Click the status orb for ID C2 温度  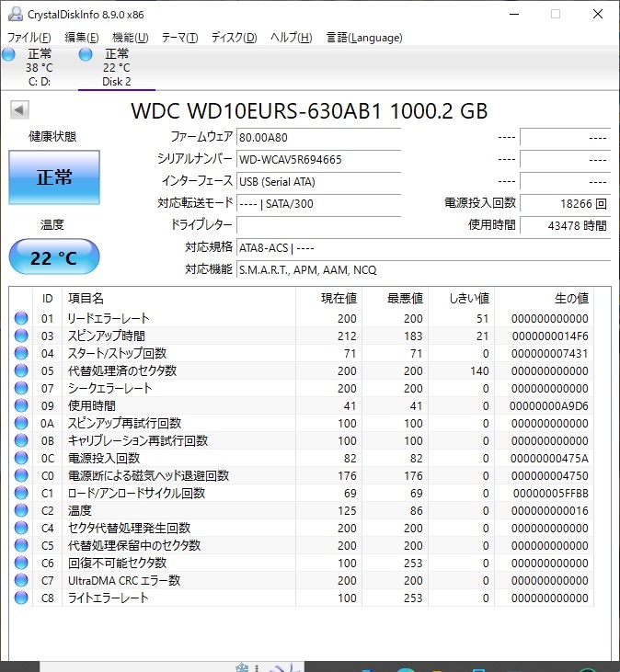(x=21, y=510)
